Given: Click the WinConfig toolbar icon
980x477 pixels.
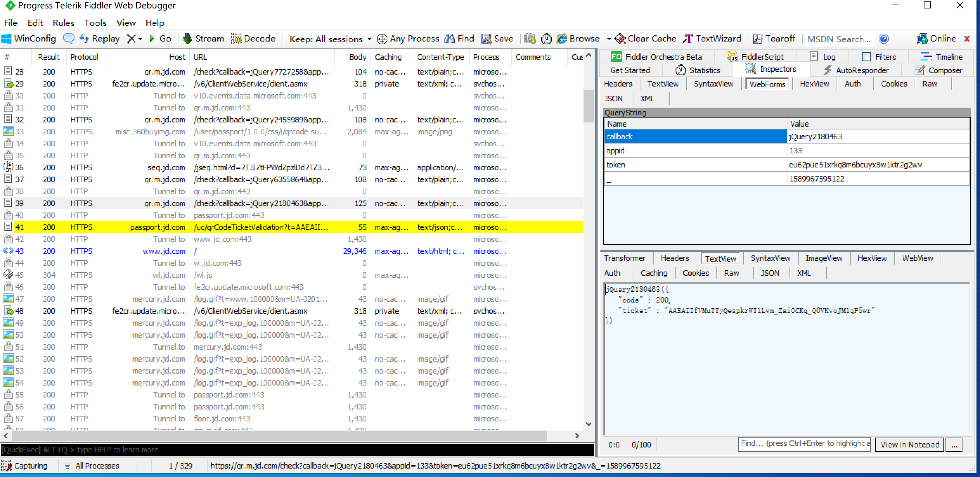Looking at the screenshot, I should (7, 39).
